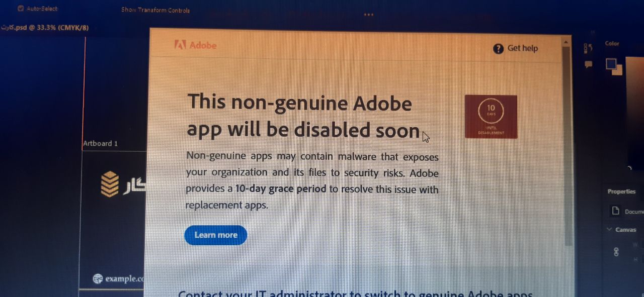Click the blue Learn more button
This screenshot has width=644, height=297.
[x=216, y=235]
